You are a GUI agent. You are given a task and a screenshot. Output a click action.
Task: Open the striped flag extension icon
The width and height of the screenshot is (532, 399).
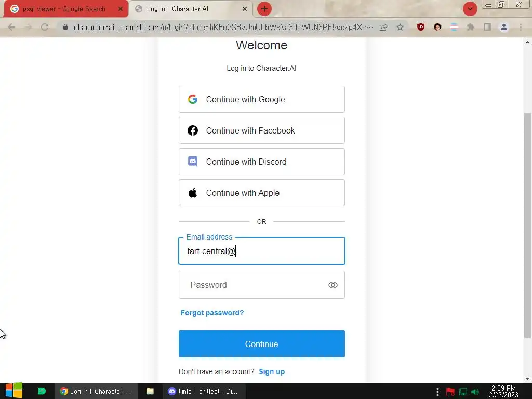tap(454, 27)
